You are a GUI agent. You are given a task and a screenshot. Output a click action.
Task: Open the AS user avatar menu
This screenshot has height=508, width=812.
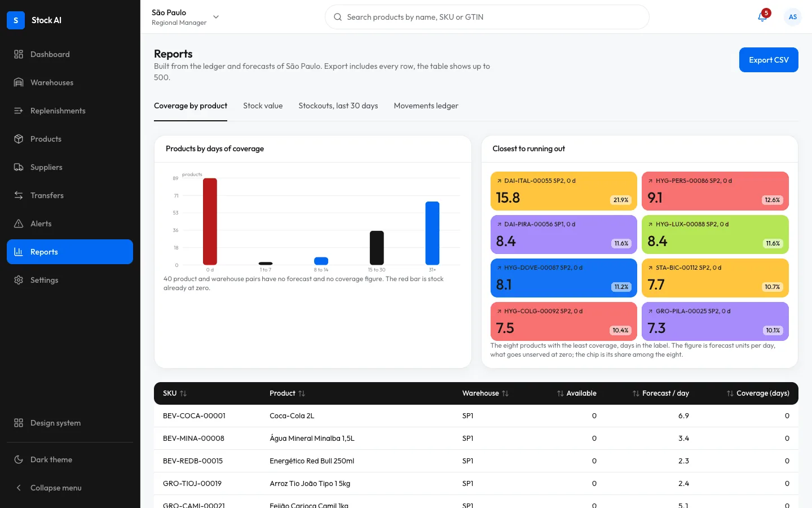(792, 17)
